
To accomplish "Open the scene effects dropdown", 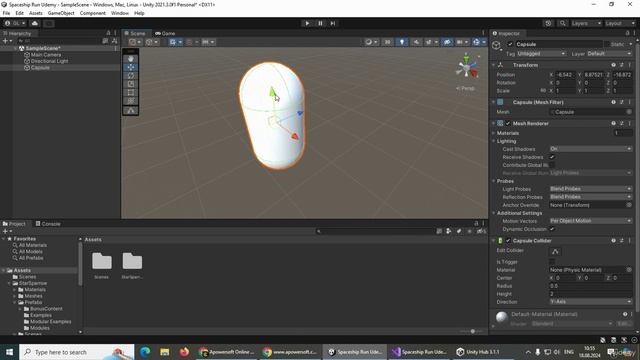I will click(431, 42).
